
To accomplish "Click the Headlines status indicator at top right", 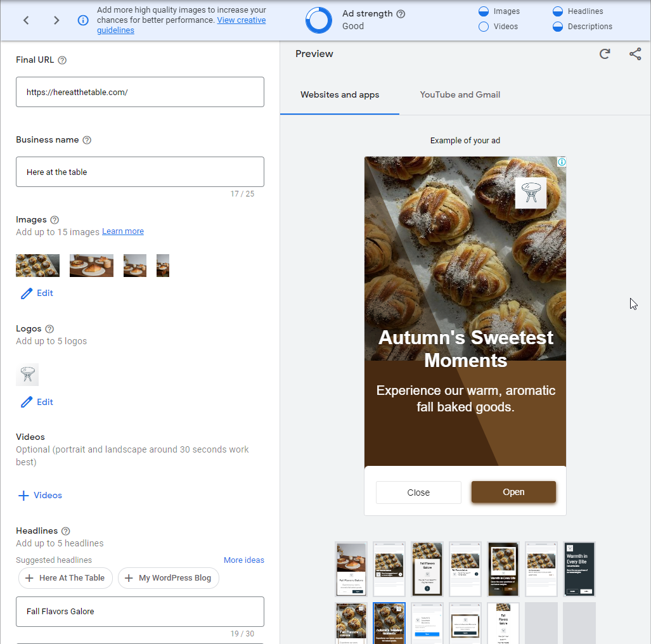I will tap(558, 11).
